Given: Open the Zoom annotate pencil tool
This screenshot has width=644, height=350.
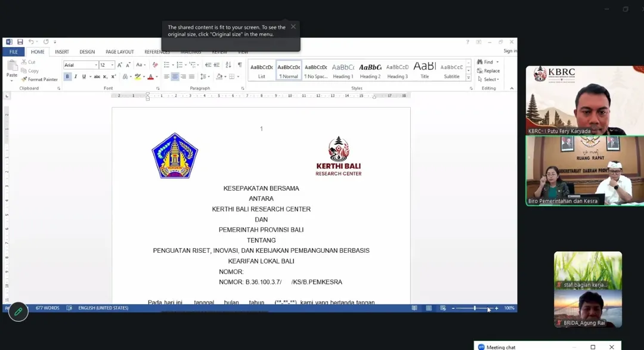Looking at the screenshot, I should click(18, 312).
